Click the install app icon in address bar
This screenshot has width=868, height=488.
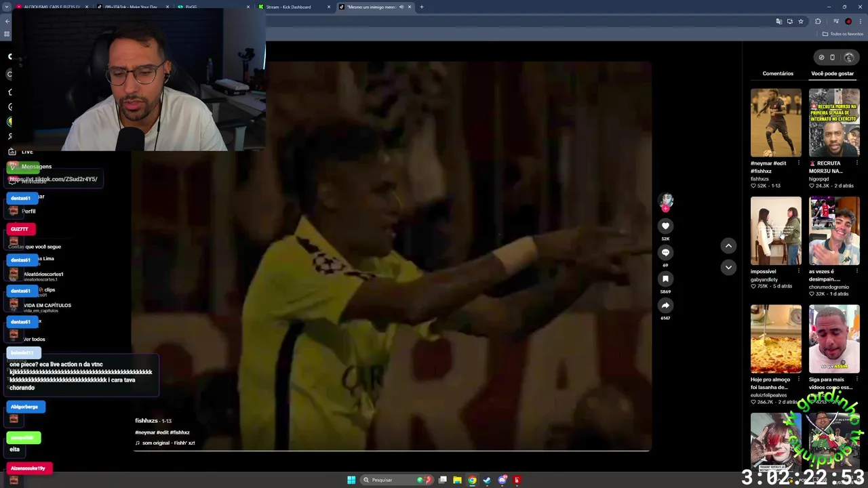[x=789, y=21]
